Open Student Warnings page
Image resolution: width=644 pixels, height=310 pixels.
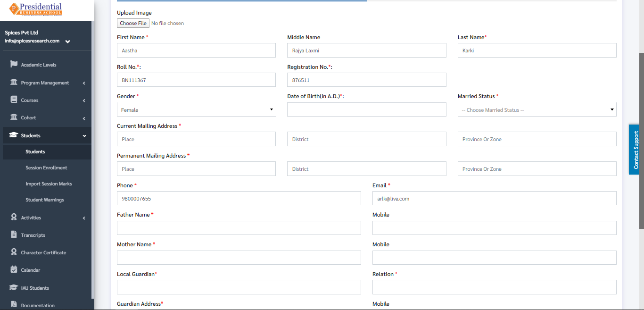(x=44, y=200)
